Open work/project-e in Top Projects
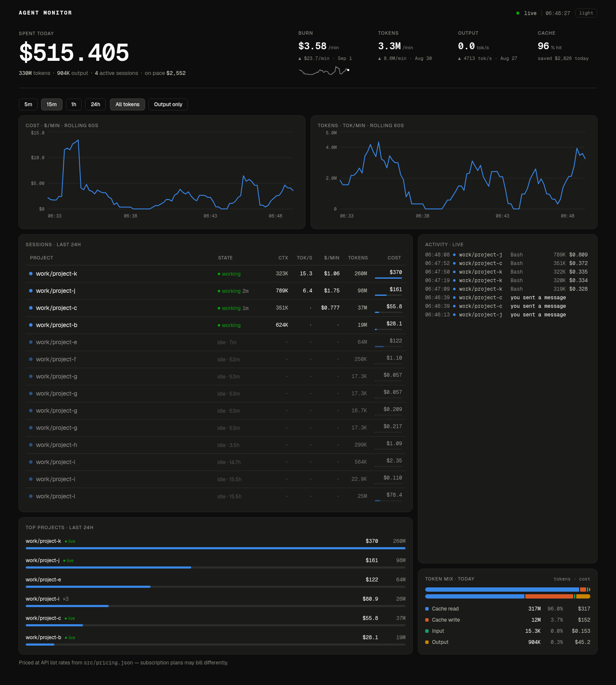This screenshot has height=685, width=616. click(x=216, y=582)
